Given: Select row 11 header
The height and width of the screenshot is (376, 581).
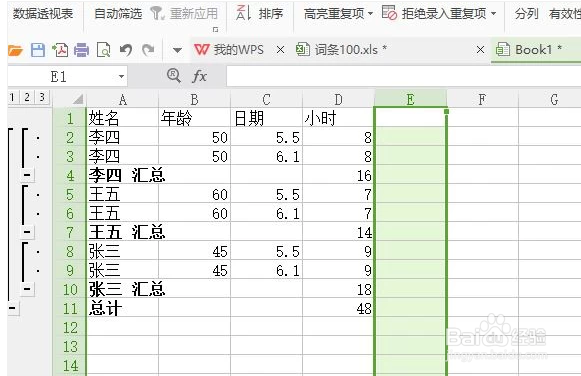Looking at the screenshot, I should coord(70,308).
